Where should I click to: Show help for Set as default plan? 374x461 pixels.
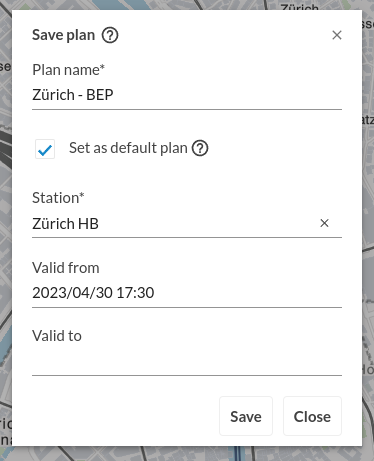click(200, 148)
